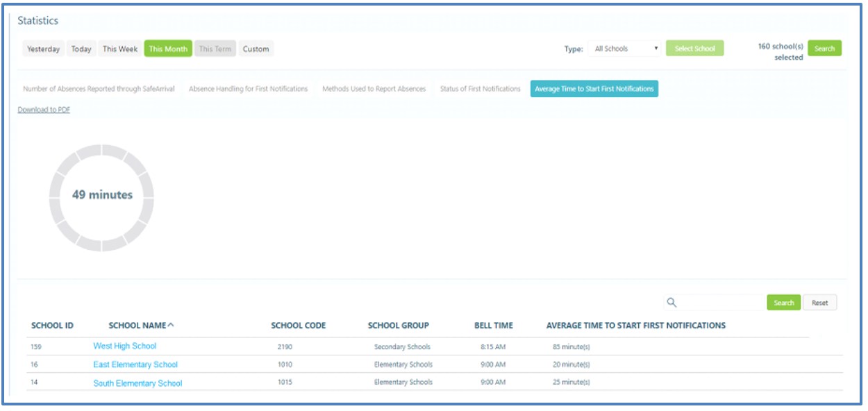Screen dimensions: 868x411
Task: Click Reset beside the table search
Action: click(x=819, y=303)
